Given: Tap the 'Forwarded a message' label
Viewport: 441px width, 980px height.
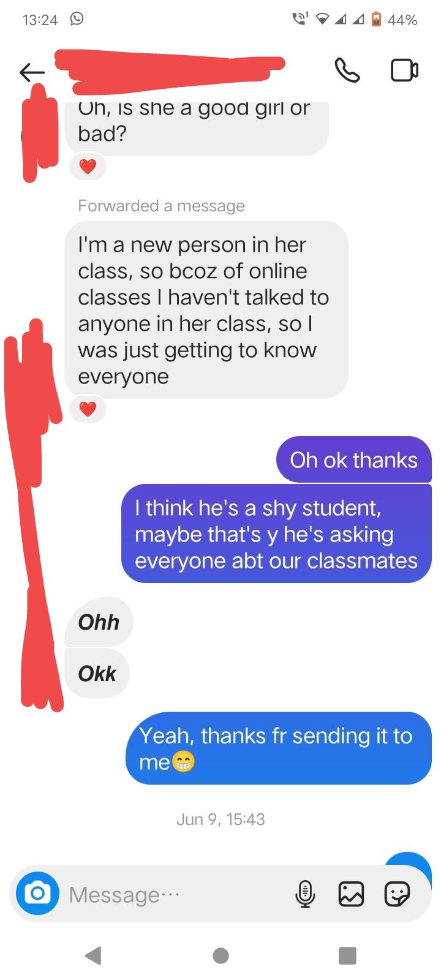Looking at the screenshot, I should (161, 206).
